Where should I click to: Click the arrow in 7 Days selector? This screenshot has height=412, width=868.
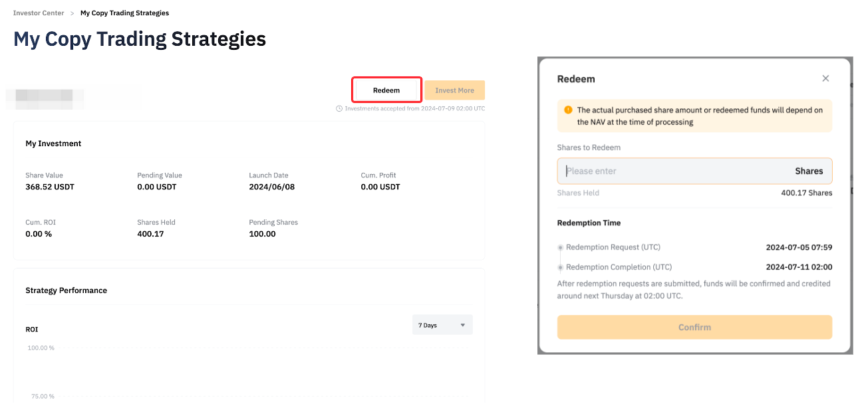pyautogui.click(x=463, y=326)
